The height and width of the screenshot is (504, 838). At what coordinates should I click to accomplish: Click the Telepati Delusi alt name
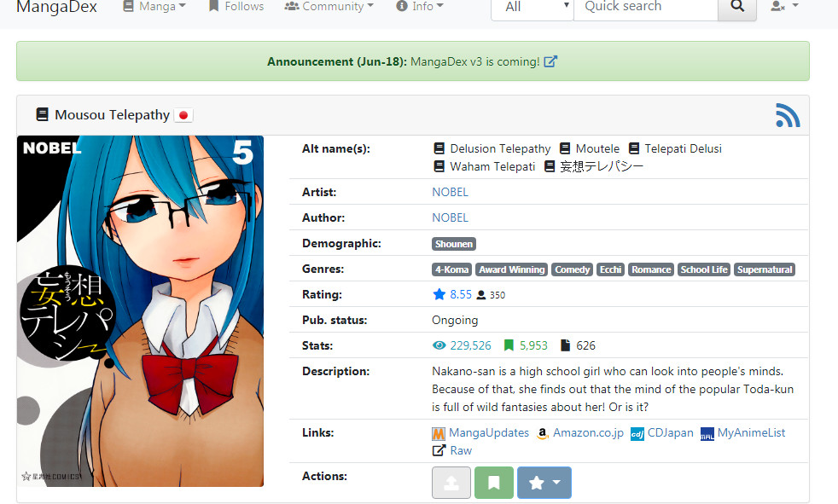click(x=683, y=148)
